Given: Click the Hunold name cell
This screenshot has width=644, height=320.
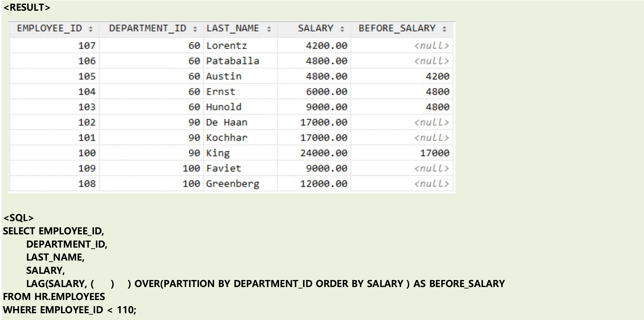Looking at the screenshot, I should pos(224,107).
